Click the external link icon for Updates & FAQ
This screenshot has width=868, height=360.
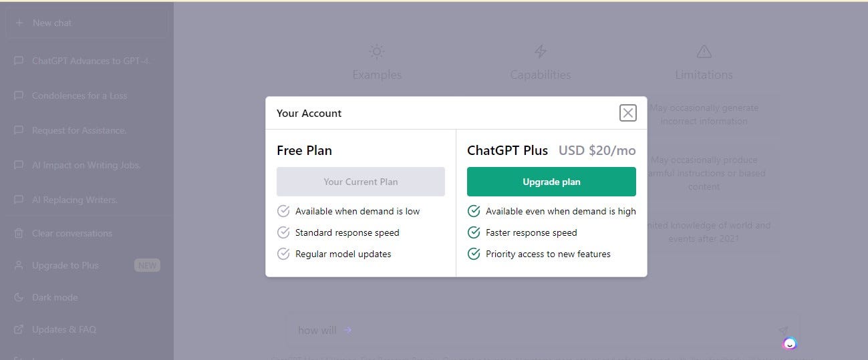[19, 329]
